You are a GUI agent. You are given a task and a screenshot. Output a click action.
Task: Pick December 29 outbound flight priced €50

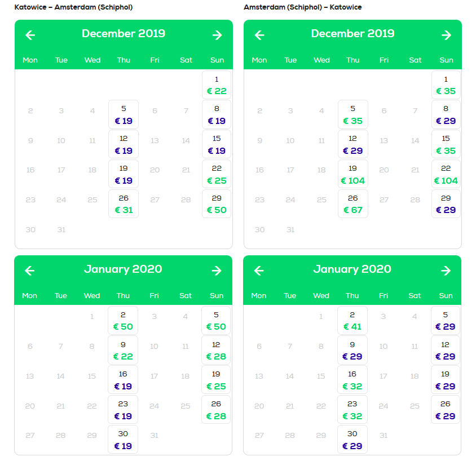[217, 204]
